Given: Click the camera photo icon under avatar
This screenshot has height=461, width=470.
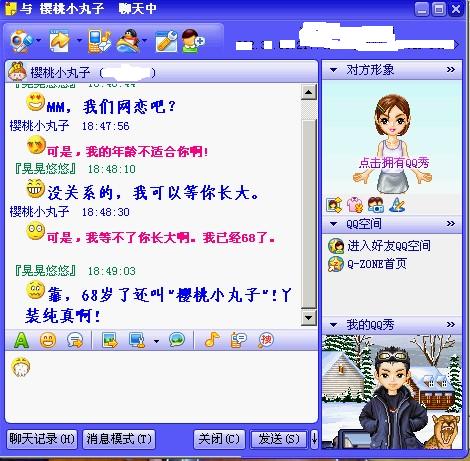Looking at the screenshot, I should [376, 205].
